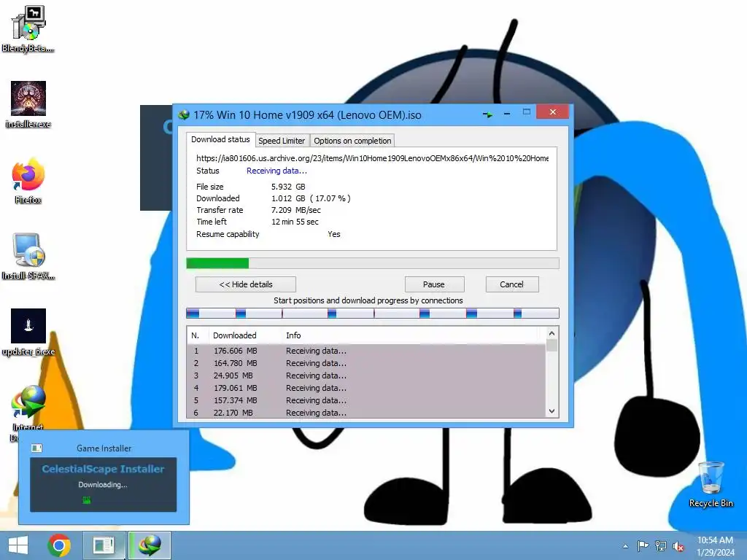Close the IDM download window
Viewport: 747px width, 560px height.
[x=553, y=112]
